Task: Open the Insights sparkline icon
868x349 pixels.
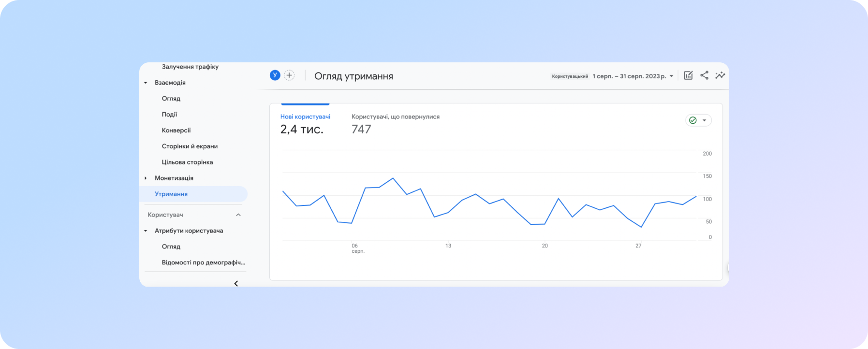Action: tap(720, 75)
